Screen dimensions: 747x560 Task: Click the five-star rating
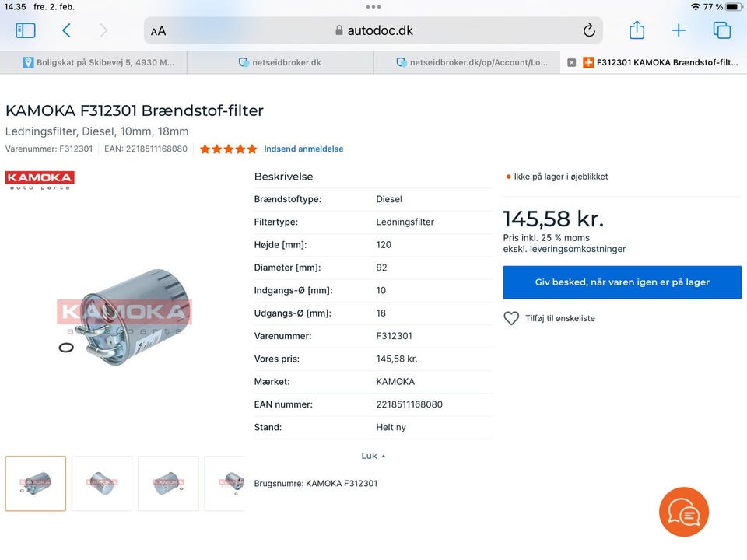coord(228,149)
